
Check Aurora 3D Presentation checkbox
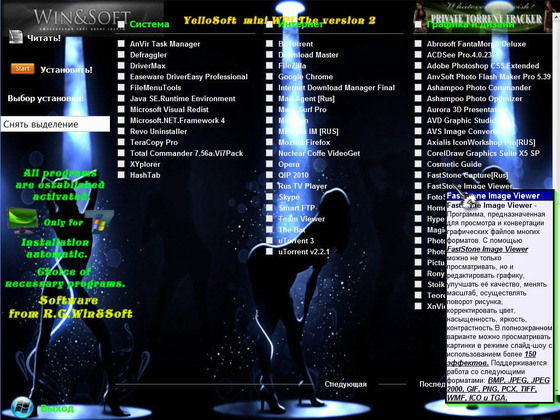click(418, 109)
